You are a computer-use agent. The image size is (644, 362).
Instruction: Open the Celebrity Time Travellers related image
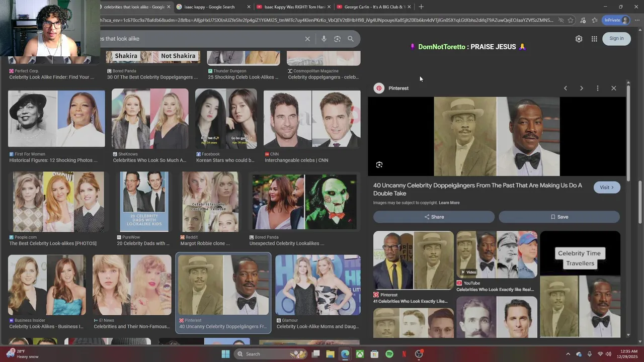point(580,284)
